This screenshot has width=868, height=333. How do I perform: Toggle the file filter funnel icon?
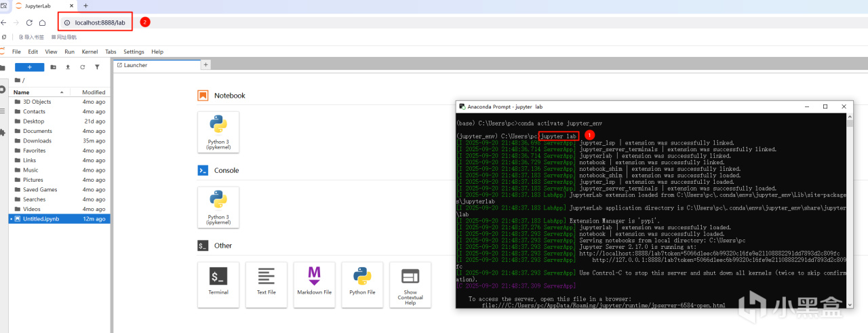(98, 67)
